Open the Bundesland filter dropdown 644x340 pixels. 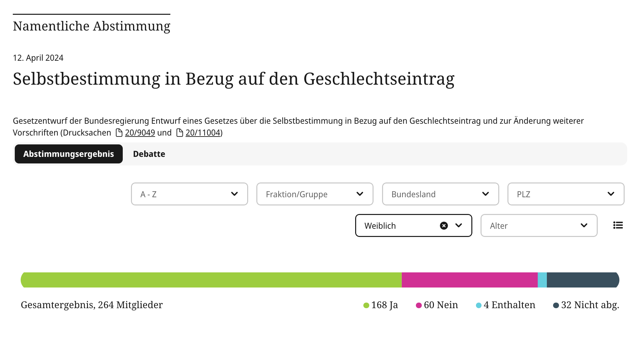440,194
